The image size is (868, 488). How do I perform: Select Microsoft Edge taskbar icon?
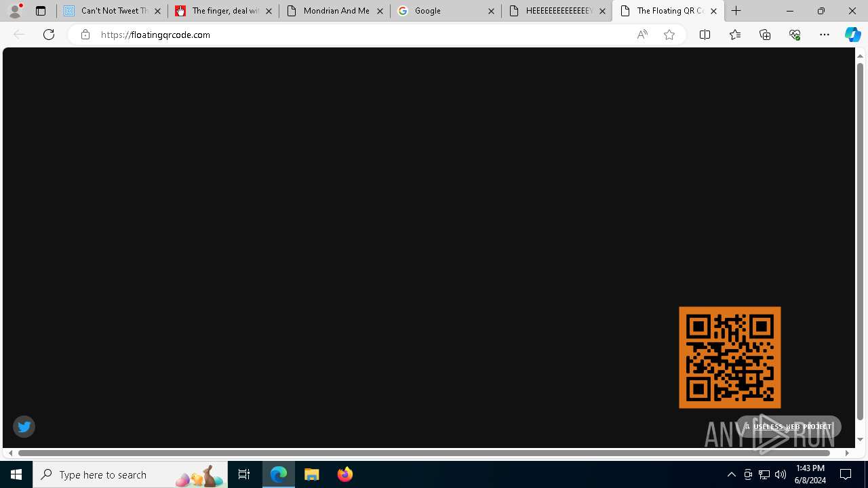279,474
